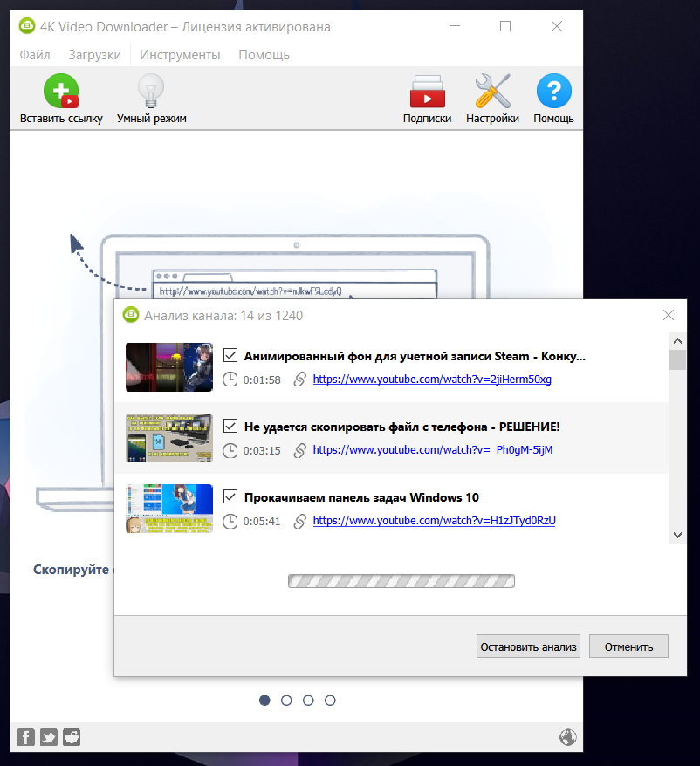Maximize the 4K Video Downloader window

click(505, 26)
